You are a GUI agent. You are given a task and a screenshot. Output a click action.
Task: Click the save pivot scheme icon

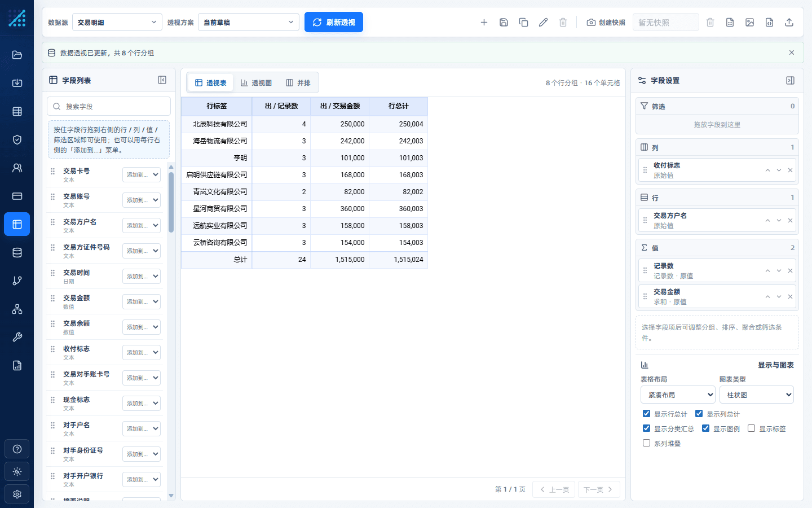[x=504, y=23]
